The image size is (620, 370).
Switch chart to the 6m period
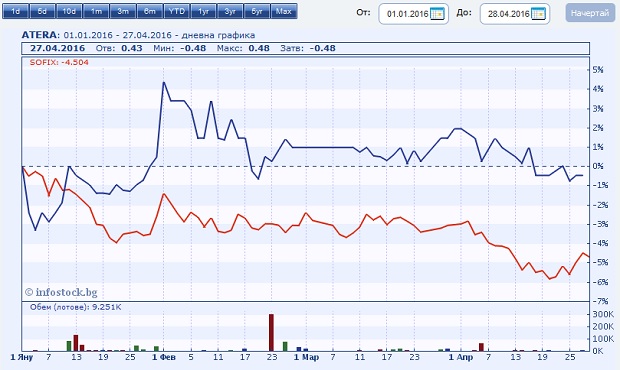coord(150,11)
